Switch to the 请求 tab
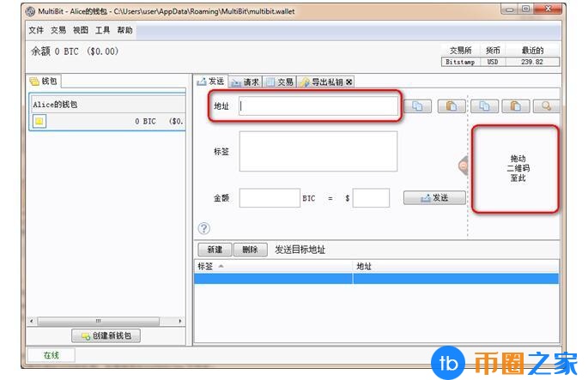This screenshot has width=588, height=380. 245,82
